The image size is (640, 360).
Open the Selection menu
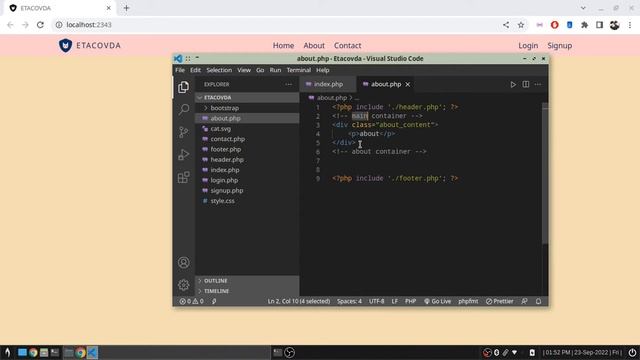pyautogui.click(x=219, y=70)
